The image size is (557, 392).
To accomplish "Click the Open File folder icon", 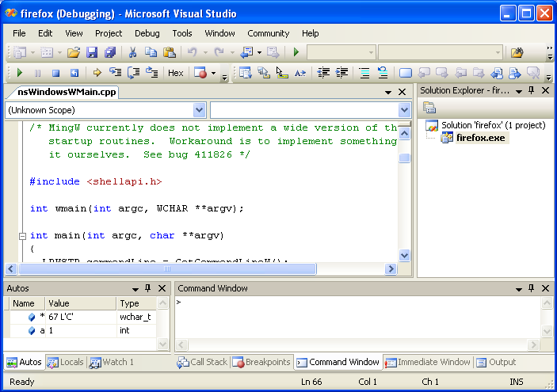I will (x=74, y=52).
